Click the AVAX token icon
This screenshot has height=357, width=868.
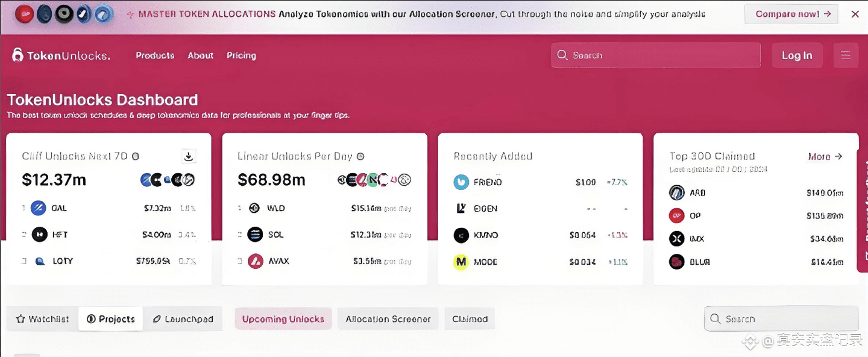click(x=256, y=261)
